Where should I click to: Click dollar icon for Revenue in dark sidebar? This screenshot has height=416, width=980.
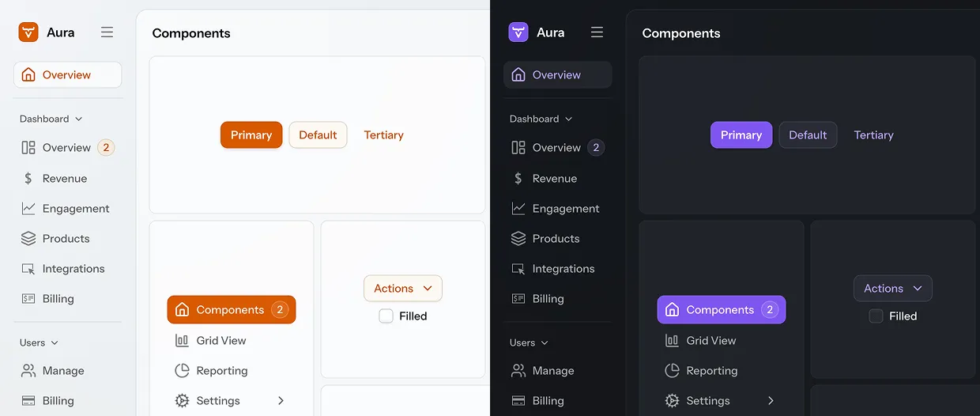(x=518, y=179)
